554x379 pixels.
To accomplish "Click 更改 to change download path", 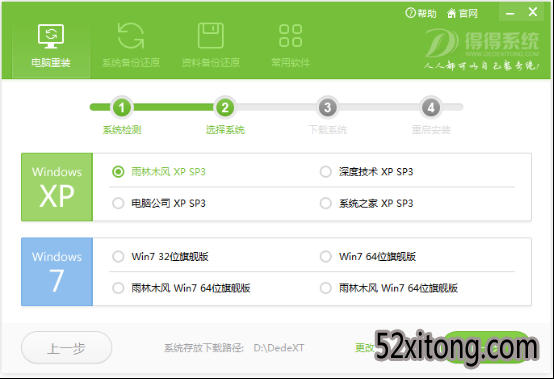I will tap(365, 348).
